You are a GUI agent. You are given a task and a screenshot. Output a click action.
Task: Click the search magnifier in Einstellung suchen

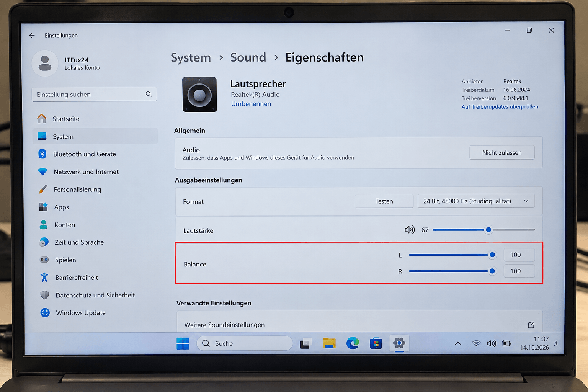click(x=149, y=94)
